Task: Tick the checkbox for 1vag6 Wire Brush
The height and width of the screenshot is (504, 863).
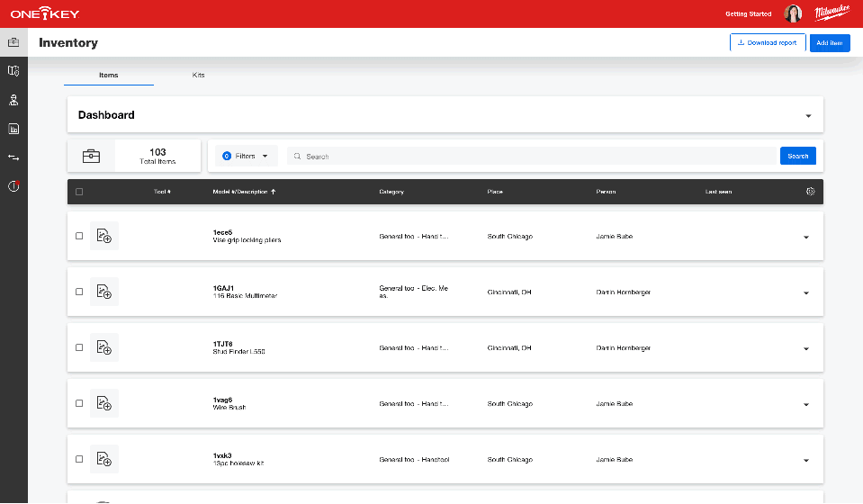Action: click(79, 403)
